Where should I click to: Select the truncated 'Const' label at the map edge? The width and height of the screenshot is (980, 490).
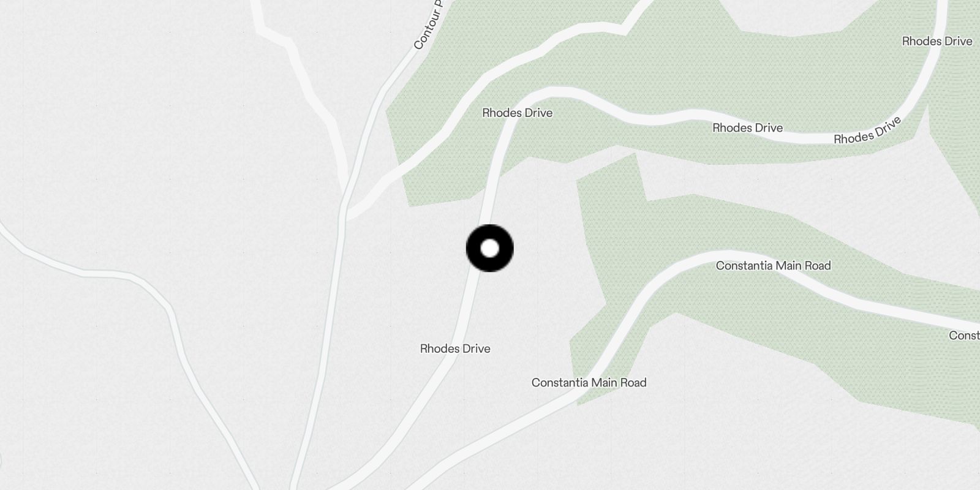tap(964, 335)
